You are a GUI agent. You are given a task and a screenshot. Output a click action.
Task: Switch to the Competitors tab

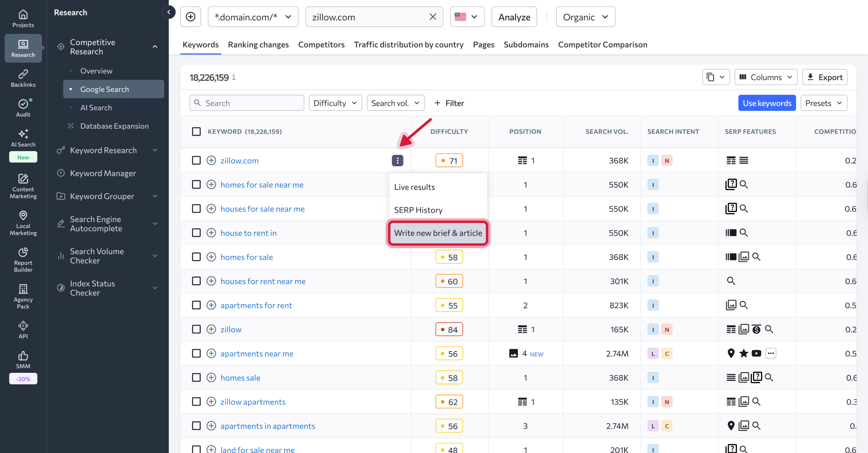click(321, 44)
